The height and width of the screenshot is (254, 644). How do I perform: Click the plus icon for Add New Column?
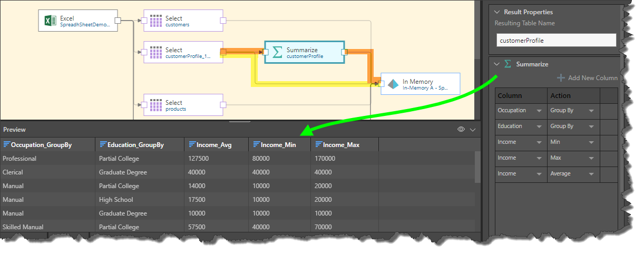click(x=561, y=78)
